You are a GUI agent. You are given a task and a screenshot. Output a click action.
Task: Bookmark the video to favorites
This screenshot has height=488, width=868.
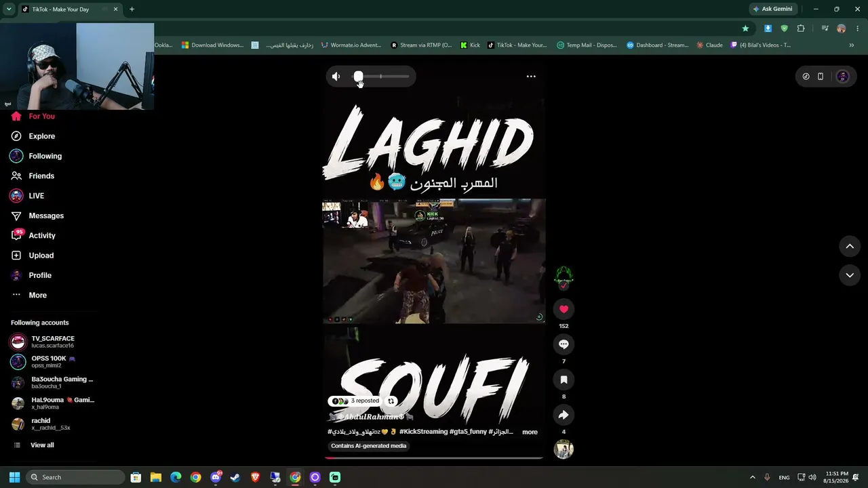pos(564,380)
